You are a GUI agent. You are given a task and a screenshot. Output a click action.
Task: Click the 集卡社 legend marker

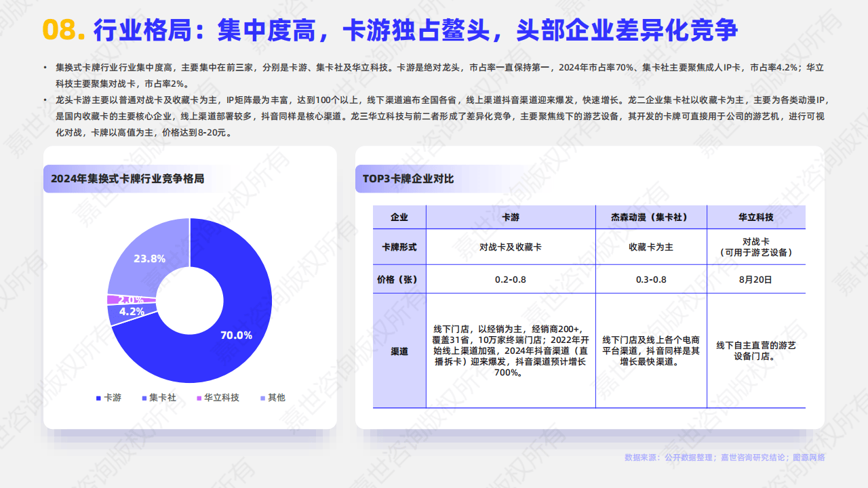pyautogui.click(x=144, y=399)
